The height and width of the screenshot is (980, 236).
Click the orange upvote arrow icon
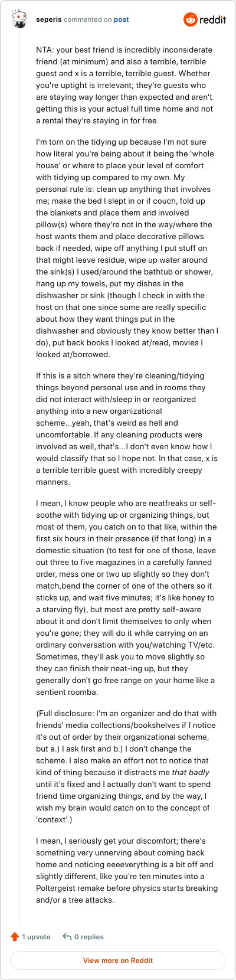click(x=15, y=936)
